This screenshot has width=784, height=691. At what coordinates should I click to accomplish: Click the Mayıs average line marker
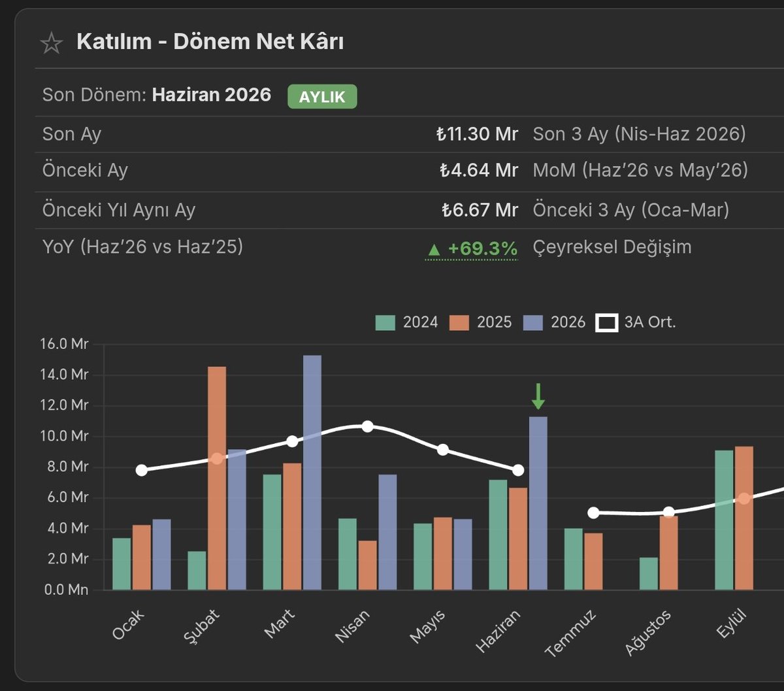pos(443,450)
